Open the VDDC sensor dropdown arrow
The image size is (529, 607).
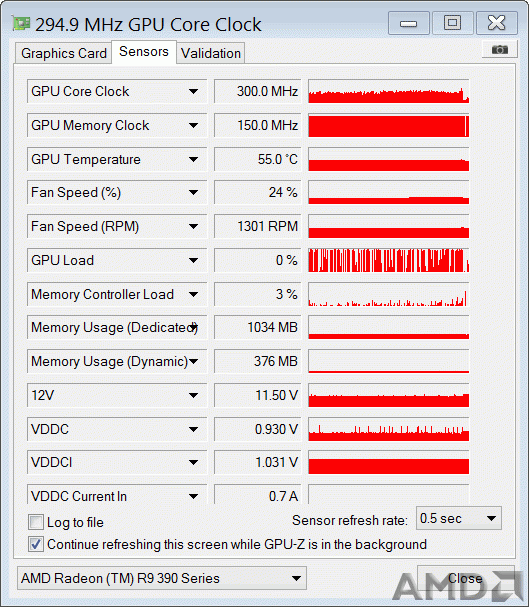click(193, 429)
